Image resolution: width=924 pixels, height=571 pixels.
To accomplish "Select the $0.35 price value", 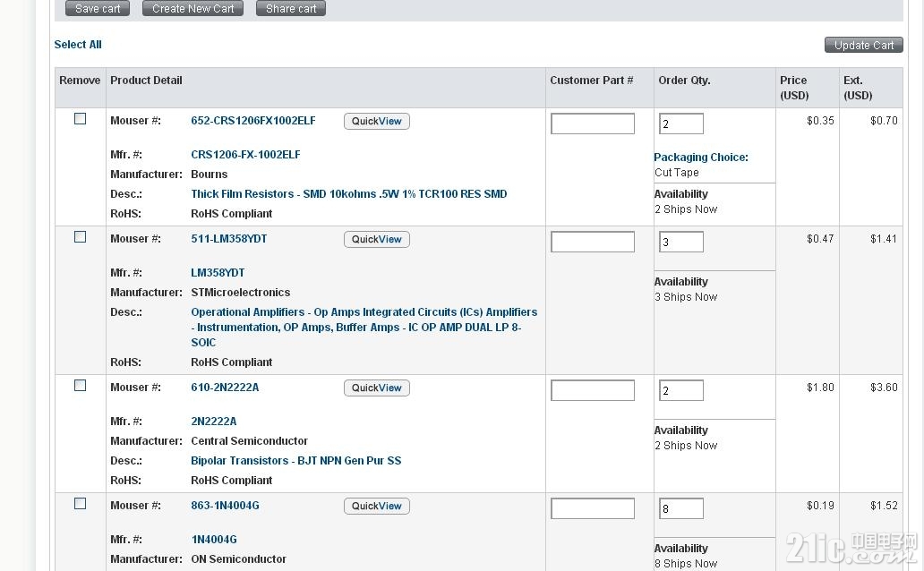I will click(x=820, y=121).
